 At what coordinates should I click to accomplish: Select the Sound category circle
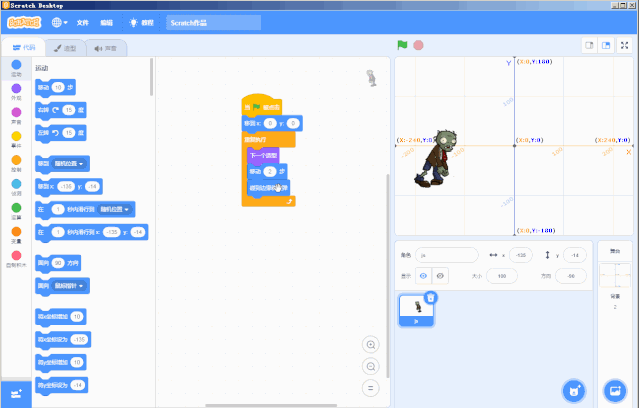16,112
